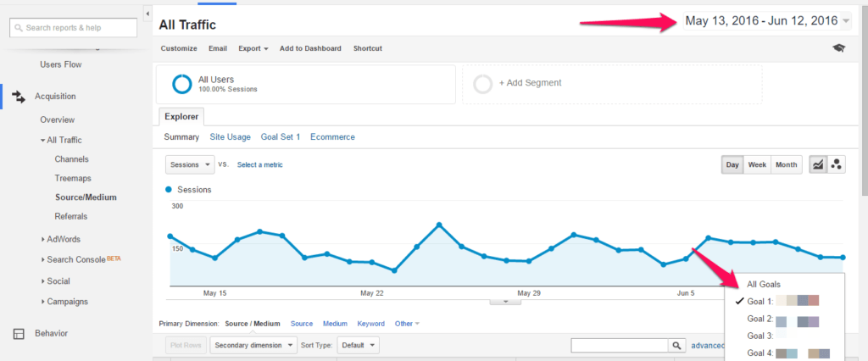This screenshot has width=868, height=361.
Task: Expand the Secondary dimension dropdown
Action: (253, 346)
